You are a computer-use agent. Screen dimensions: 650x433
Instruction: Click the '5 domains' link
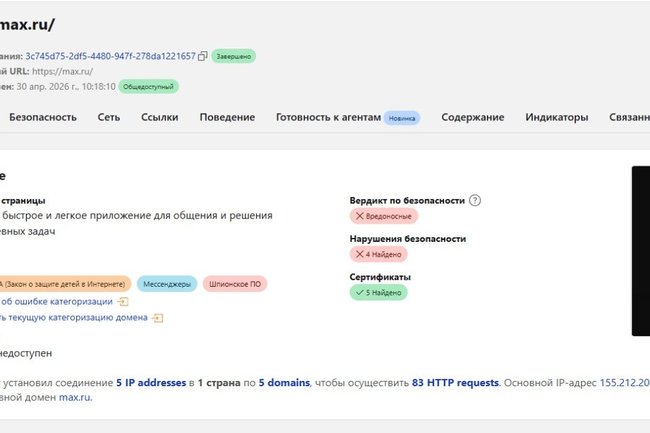(x=285, y=382)
